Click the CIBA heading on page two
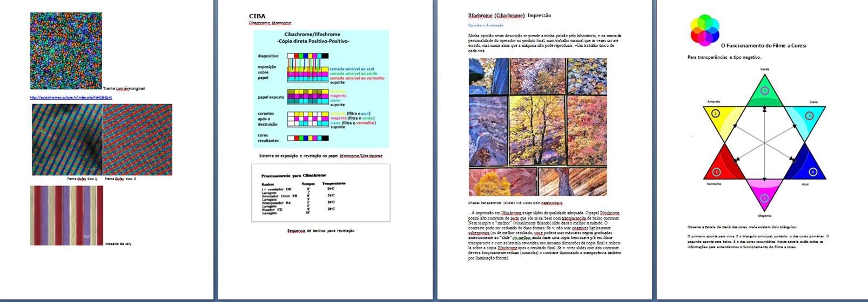This screenshot has height=302, width=868. click(x=257, y=16)
